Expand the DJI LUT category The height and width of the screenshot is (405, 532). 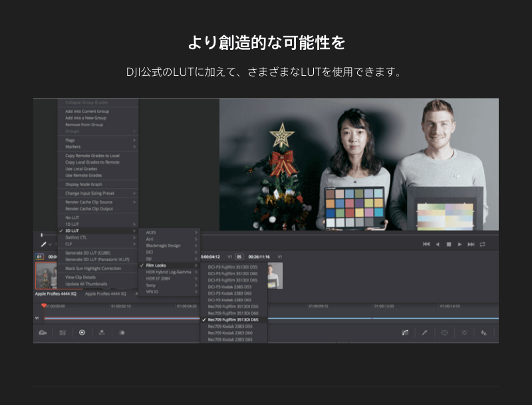point(170,259)
